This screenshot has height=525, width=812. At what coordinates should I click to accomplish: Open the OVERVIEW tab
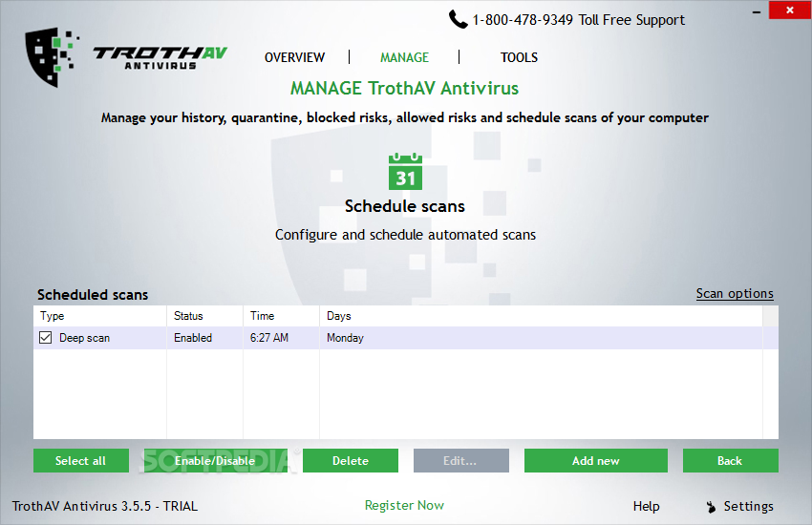pos(294,57)
